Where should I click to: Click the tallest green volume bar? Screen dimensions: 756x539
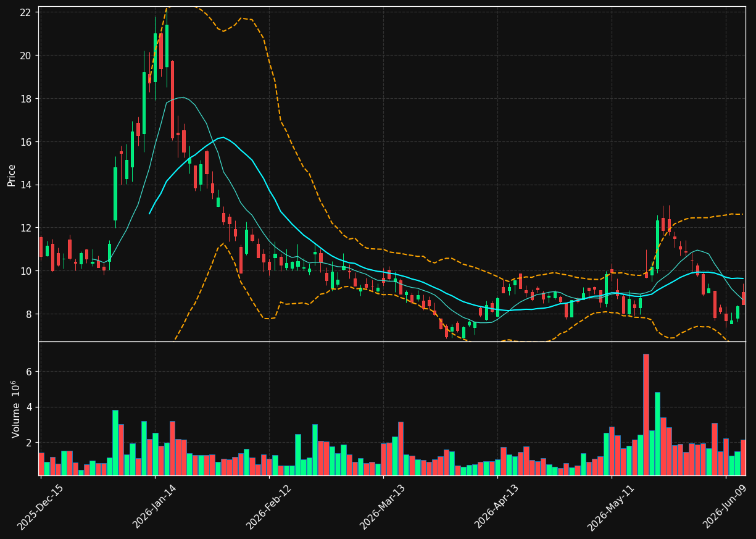657,433
